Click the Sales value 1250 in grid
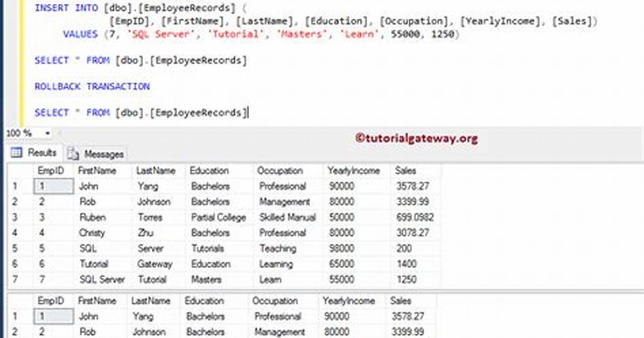644x338 pixels. [x=407, y=280]
